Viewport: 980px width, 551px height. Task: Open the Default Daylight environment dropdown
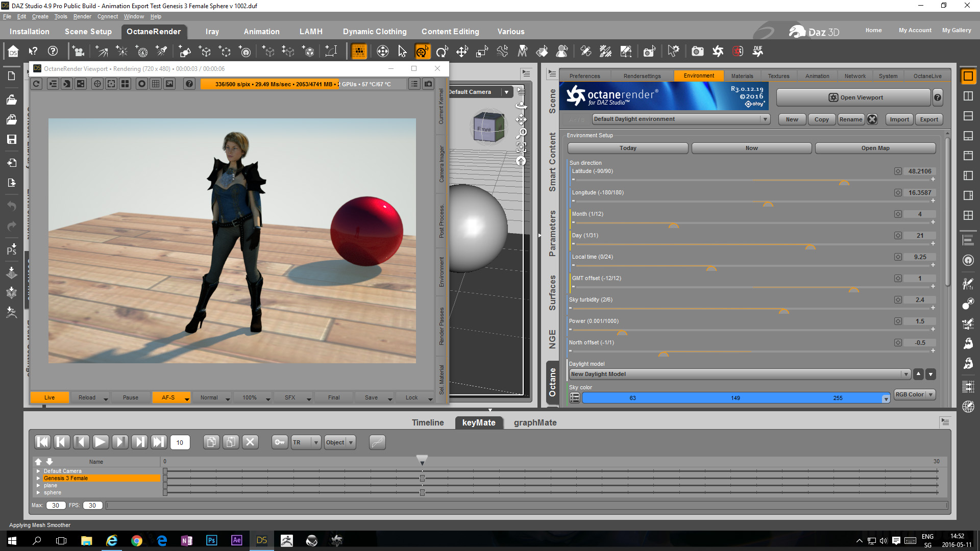tap(681, 119)
